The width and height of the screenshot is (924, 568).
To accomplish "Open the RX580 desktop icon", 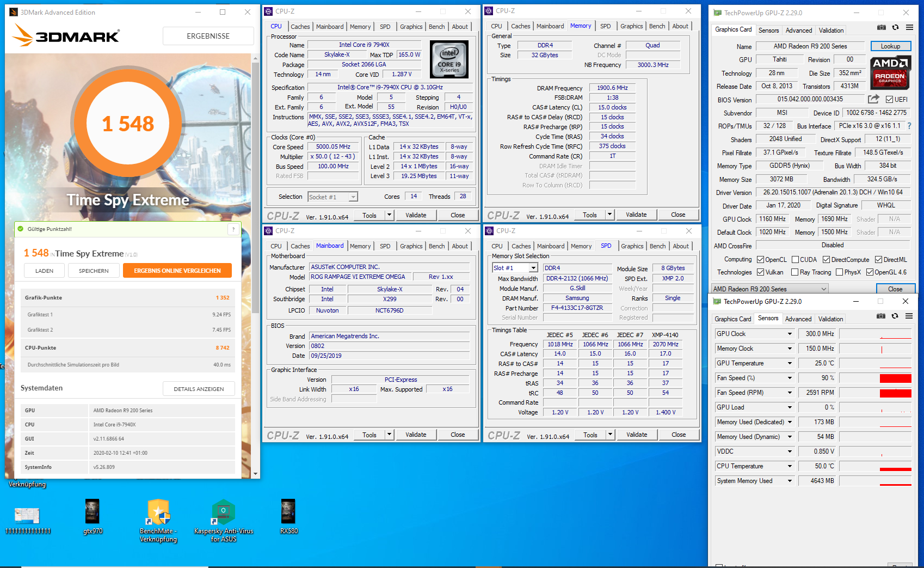I will (288, 517).
